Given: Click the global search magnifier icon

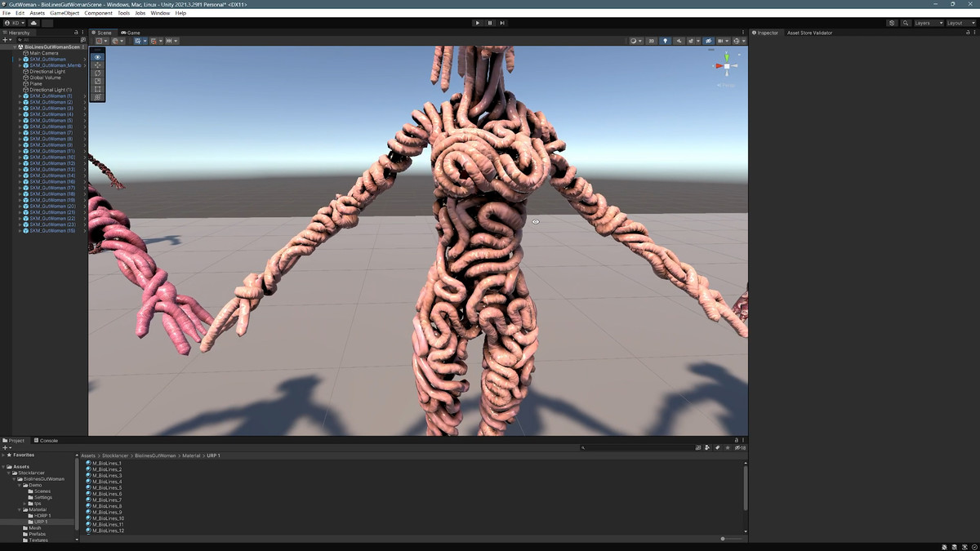Looking at the screenshot, I should (x=906, y=23).
